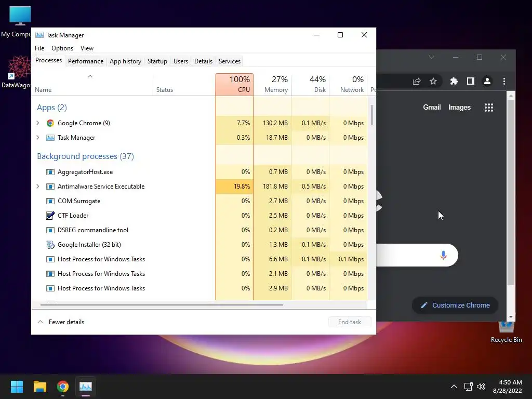Open Chrome's Extensions puzzle icon

(454, 81)
